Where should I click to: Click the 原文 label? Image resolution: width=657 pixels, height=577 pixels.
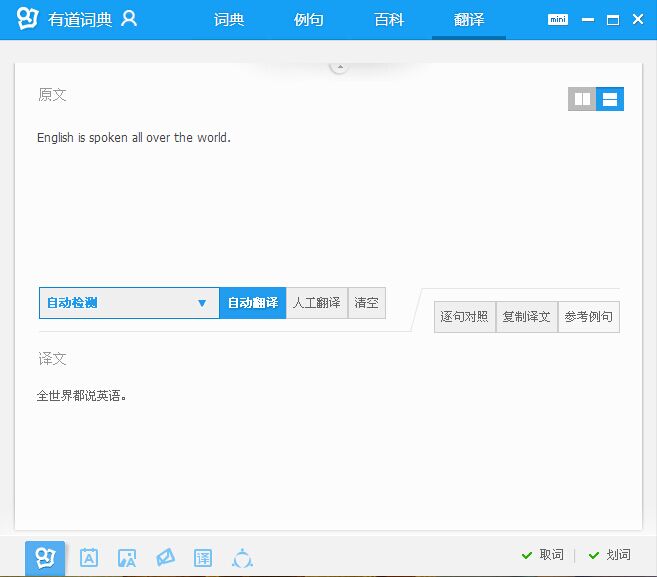pyautogui.click(x=52, y=95)
